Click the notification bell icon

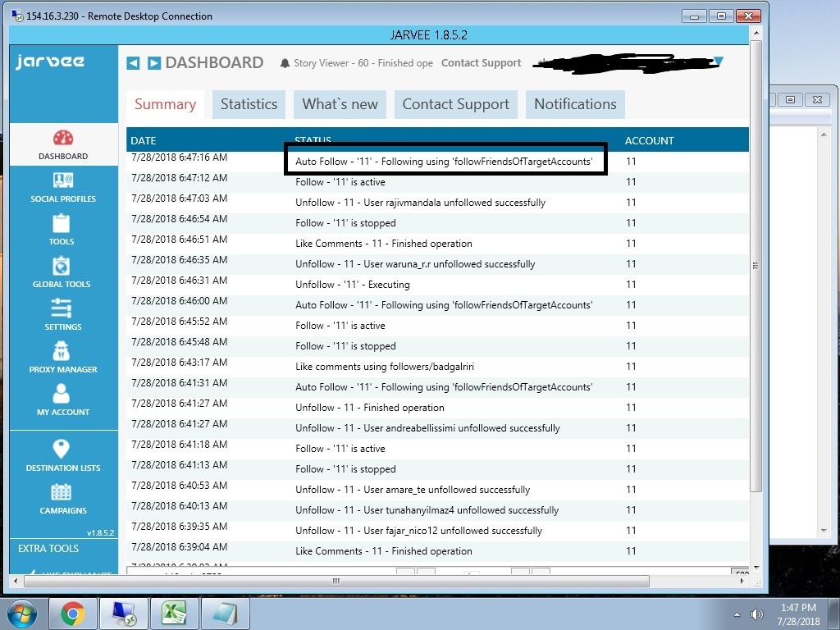[285, 63]
